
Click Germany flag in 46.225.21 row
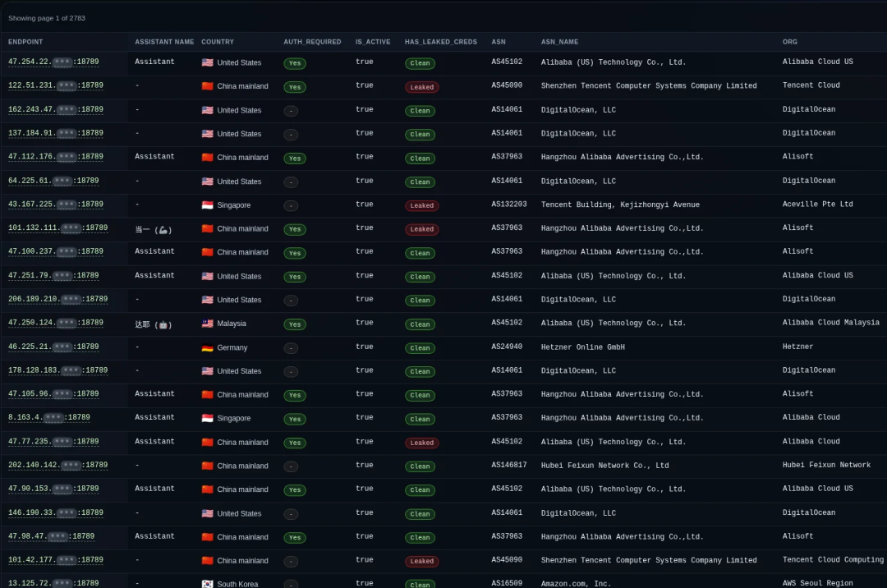click(208, 347)
